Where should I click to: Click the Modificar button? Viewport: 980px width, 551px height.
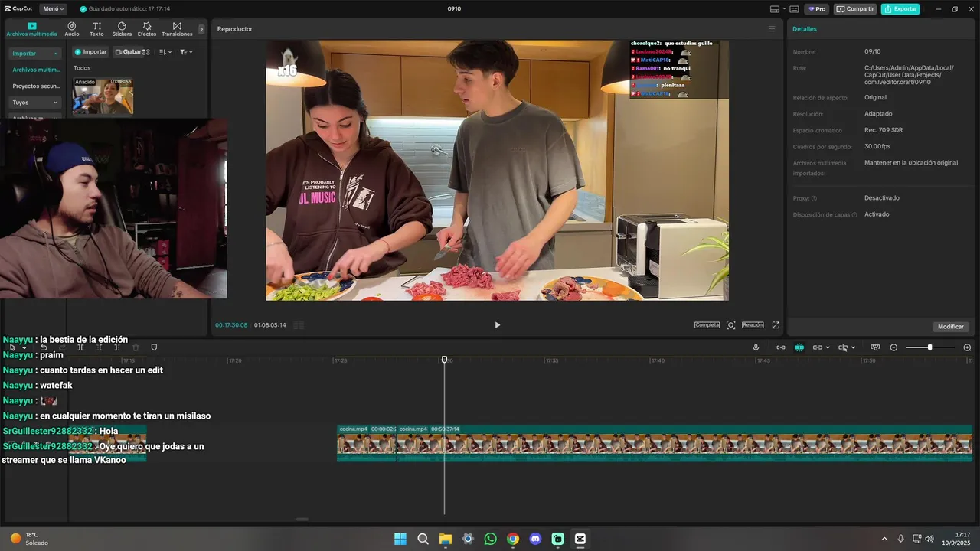(x=951, y=327)
